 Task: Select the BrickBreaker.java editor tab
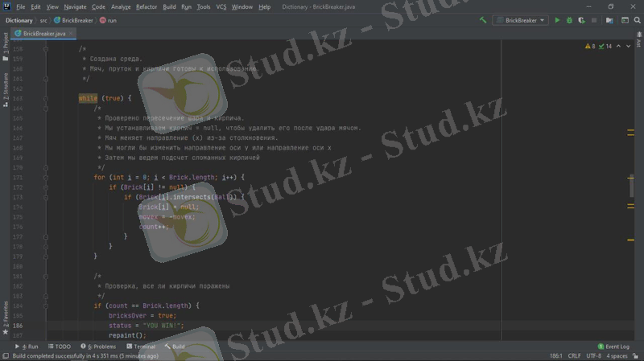(43, 33)
